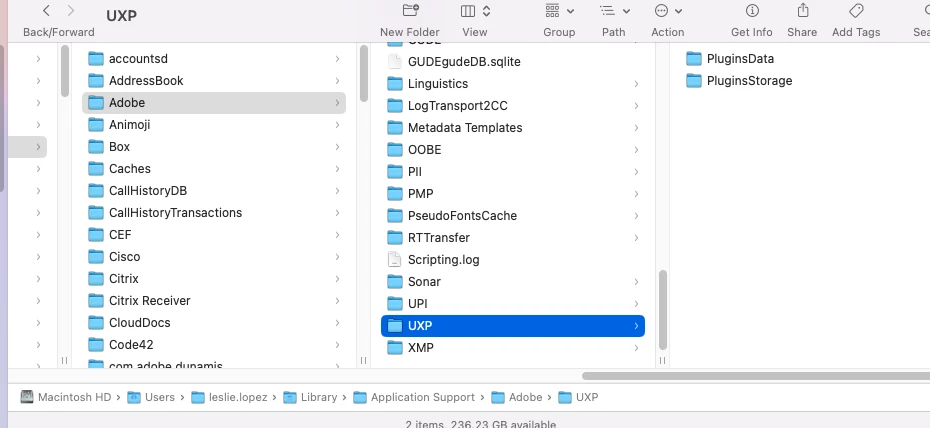Image resolution: width=930 pixels, height=428 pixels.
Task: Select the accountsd folder
Action: point(214,59)
